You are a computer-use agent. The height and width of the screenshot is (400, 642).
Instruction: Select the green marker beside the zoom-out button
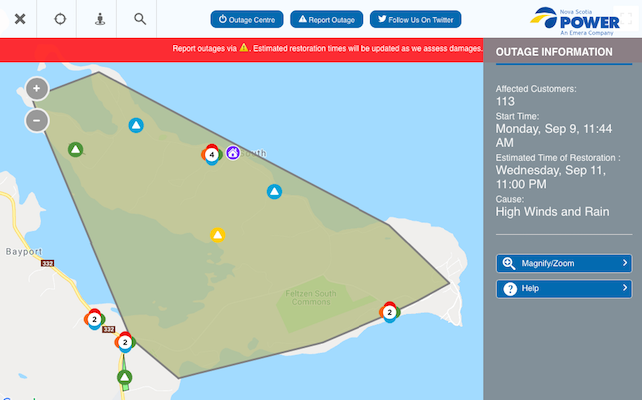coord(75,150)
